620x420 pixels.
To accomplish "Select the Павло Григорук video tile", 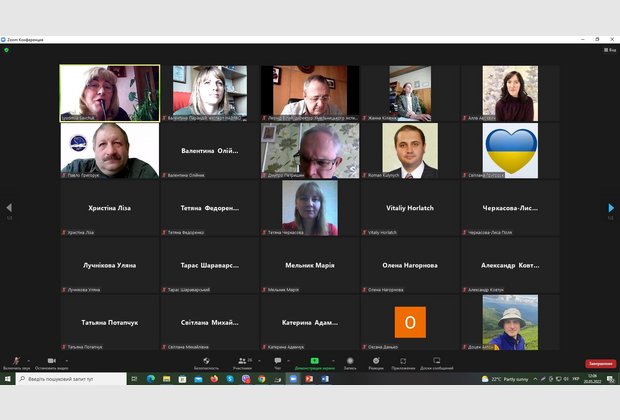I will coord(110,151).
